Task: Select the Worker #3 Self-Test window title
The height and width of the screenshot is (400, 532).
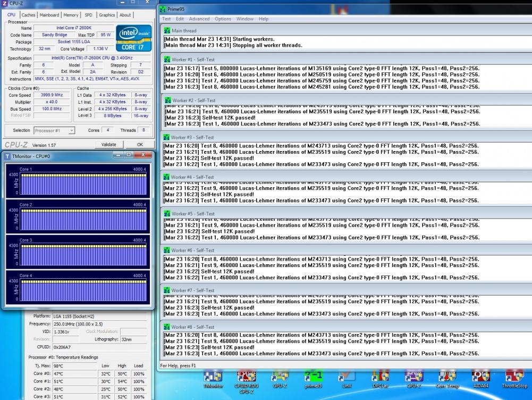Action: [x=193, y=137]
